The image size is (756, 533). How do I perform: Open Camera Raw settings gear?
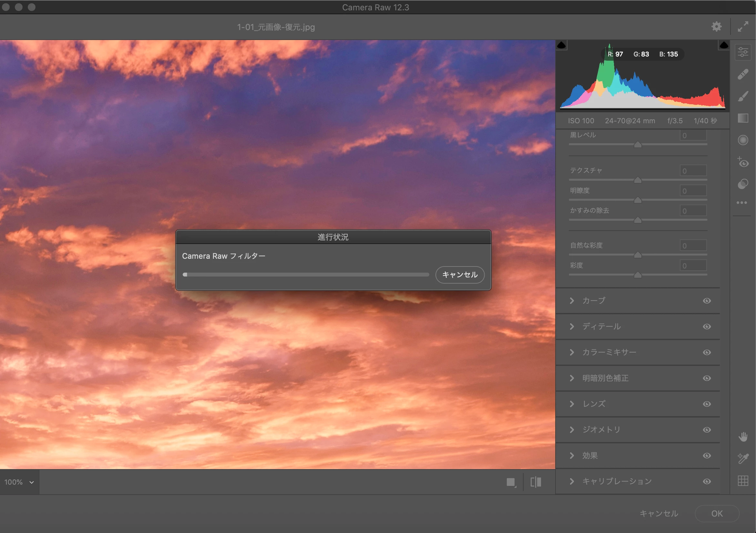point(716,27)
